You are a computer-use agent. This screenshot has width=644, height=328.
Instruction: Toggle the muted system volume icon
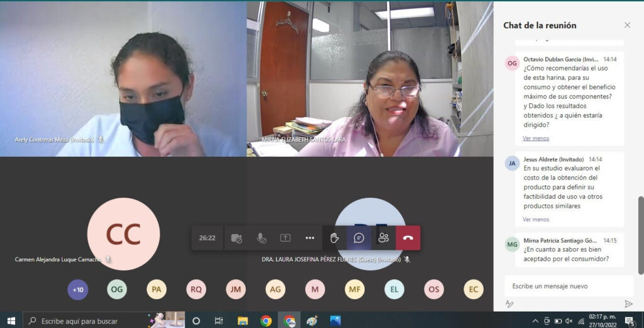569,321
